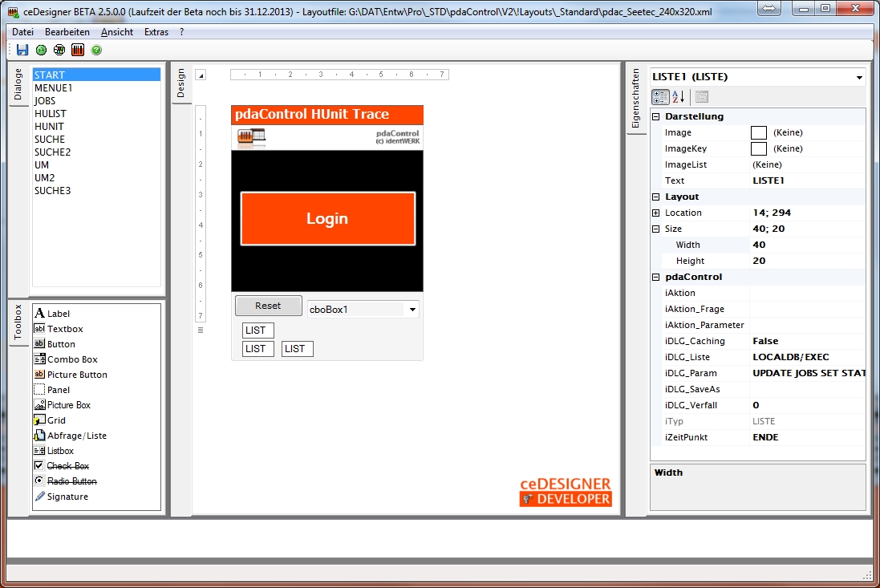Click the green question mark help icon
This screenshot has height=588, width=880.
[x=96, y=50]
